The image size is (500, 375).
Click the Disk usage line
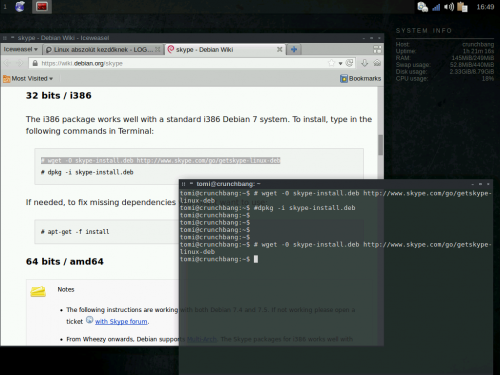click(445, 72)
